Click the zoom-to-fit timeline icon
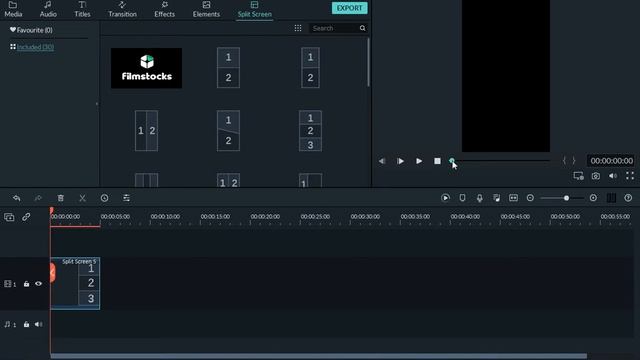 [513, 198]
